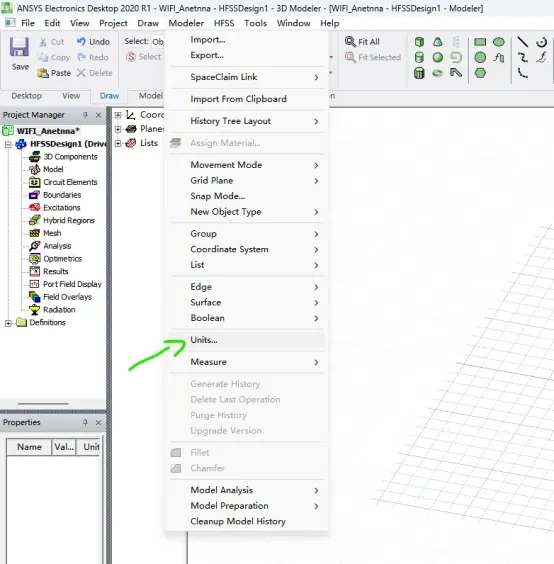Select Radiation in the project tree
Viewport: 554px width, 564px height.
59,310
